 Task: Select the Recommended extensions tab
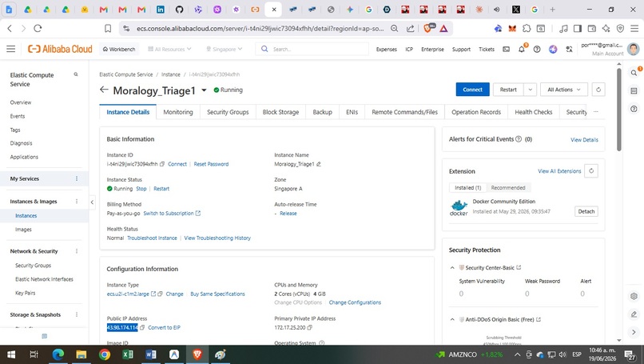pos(508,187)
